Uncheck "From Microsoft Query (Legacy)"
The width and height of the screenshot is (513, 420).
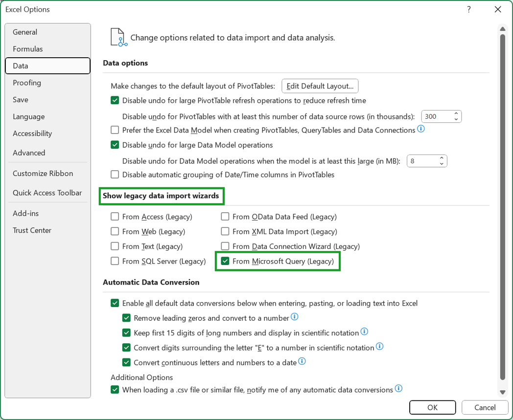(225, 261)
